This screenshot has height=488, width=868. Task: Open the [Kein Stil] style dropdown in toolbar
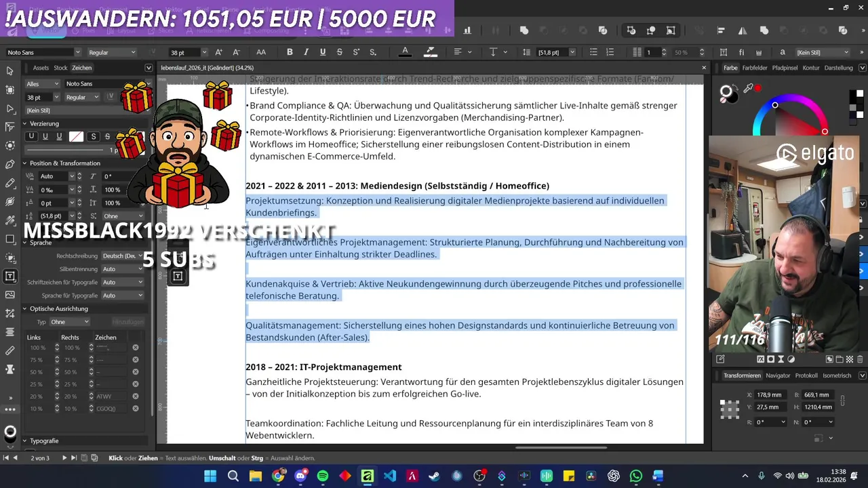click(x=823, y=52)
